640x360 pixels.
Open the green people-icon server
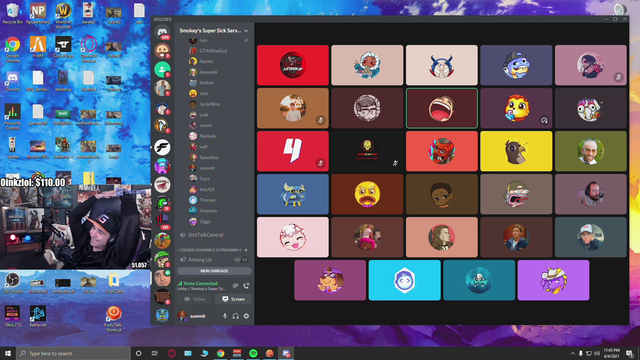(162, 69)
